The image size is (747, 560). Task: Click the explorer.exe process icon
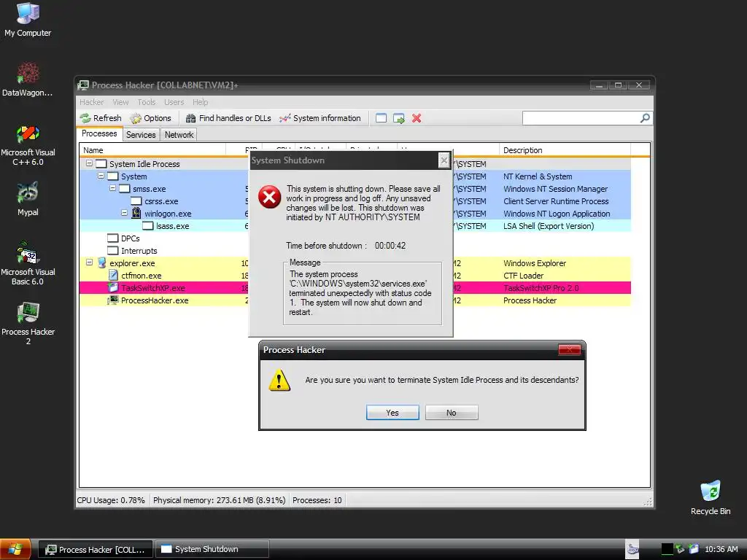point(101,262)
